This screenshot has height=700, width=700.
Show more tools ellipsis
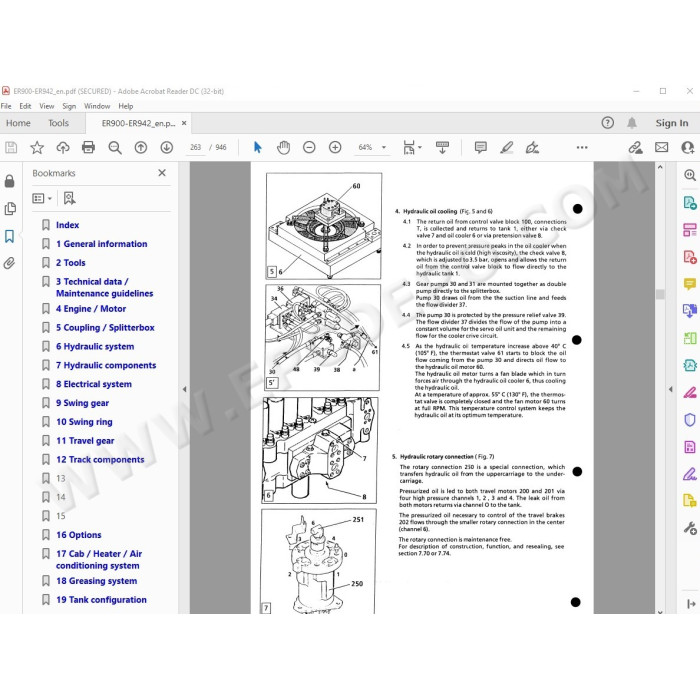[x=582, y=147]
